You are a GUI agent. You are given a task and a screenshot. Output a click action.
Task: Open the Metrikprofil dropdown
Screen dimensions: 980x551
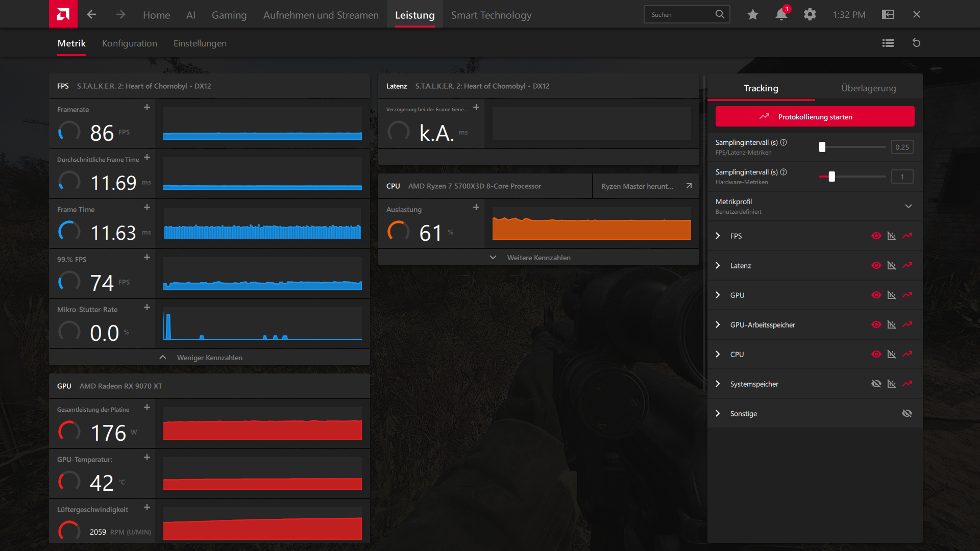(908, 206)
